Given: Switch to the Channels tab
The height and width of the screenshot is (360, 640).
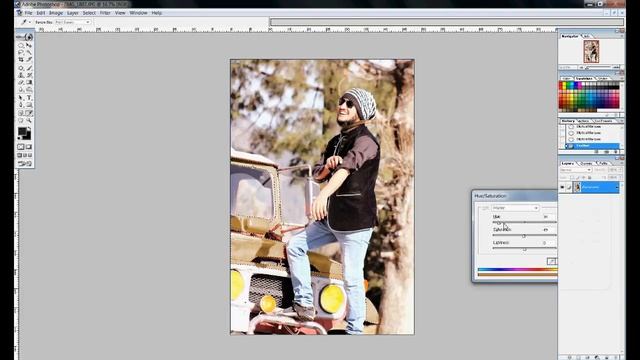Looking at the screenshot, I should [x=587, y=163].
